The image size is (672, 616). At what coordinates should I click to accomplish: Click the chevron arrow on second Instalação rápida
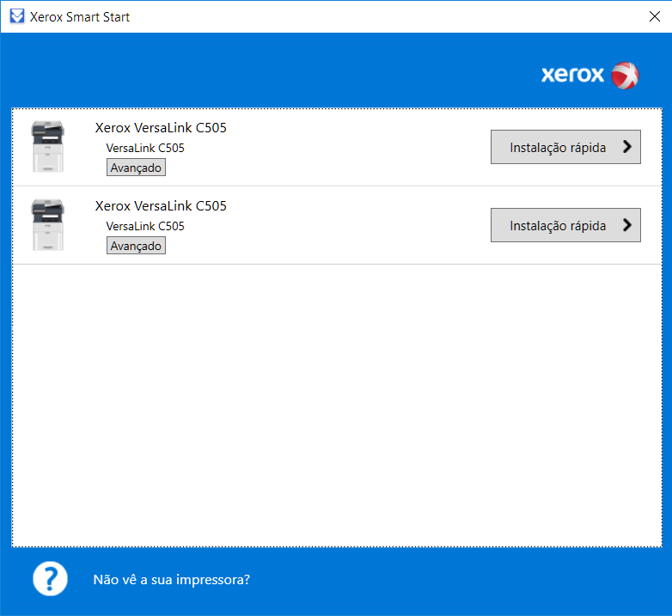click(626, 225)
